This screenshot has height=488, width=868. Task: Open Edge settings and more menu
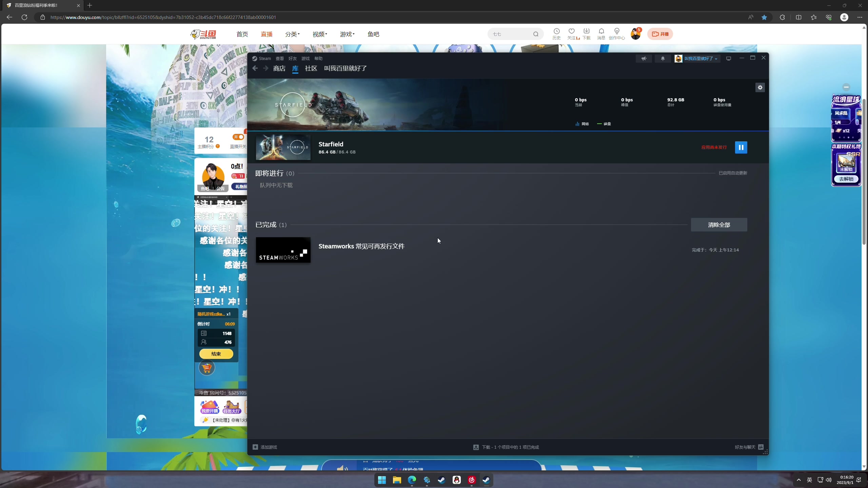click(x=860, y=17)
